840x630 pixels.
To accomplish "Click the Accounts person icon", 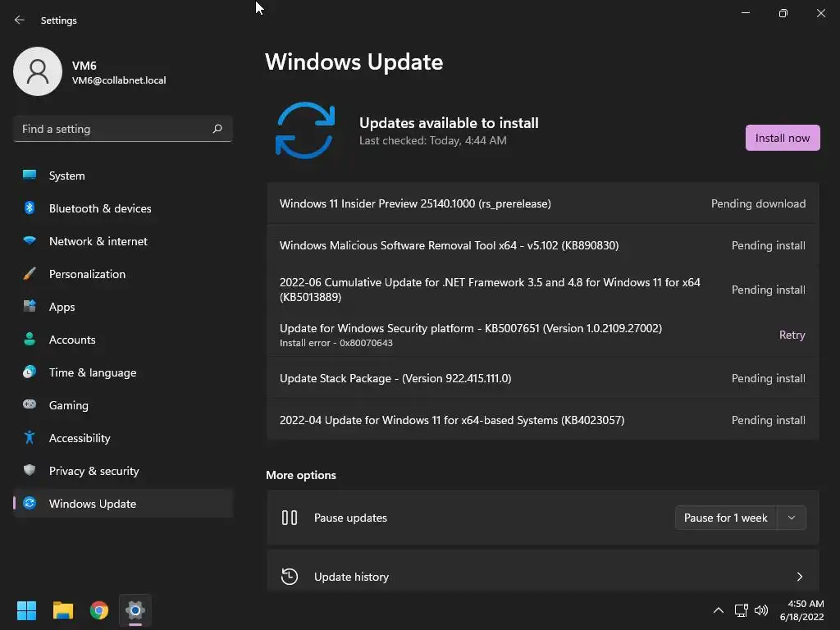I will click(30, 339).
